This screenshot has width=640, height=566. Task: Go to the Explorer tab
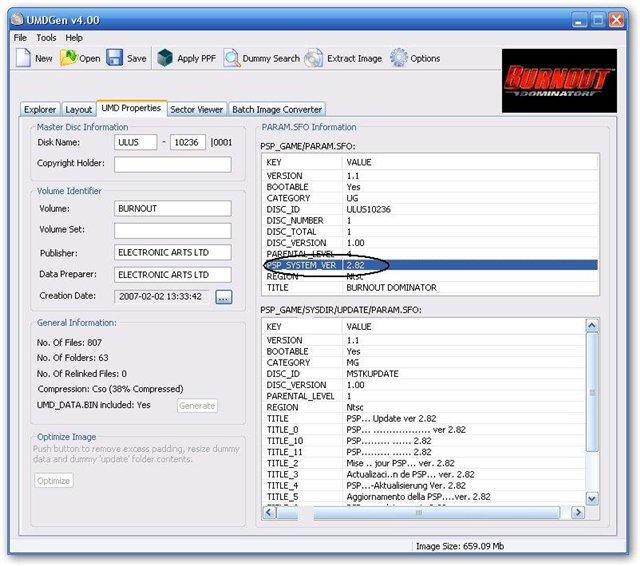click(40, 109)
